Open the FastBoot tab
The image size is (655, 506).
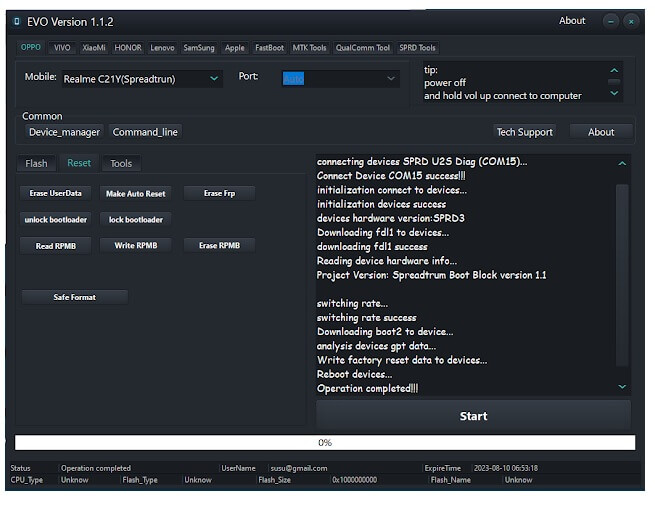coord(269,48)
